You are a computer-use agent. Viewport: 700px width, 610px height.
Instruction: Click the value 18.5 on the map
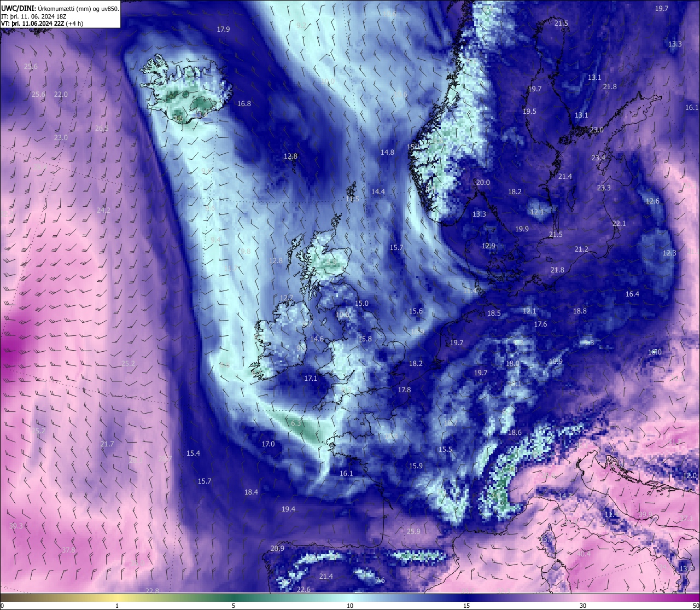[494, 313]
